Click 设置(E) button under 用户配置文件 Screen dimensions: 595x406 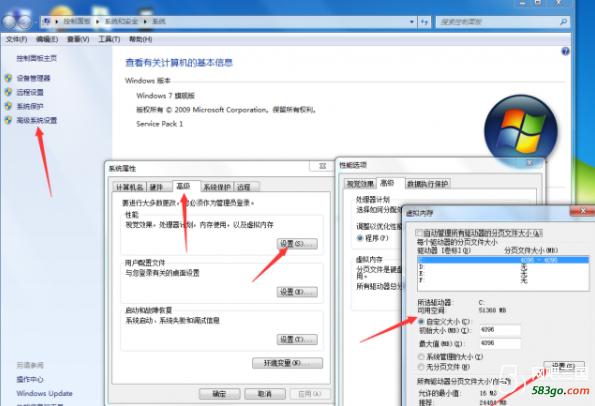coord(297,292)
